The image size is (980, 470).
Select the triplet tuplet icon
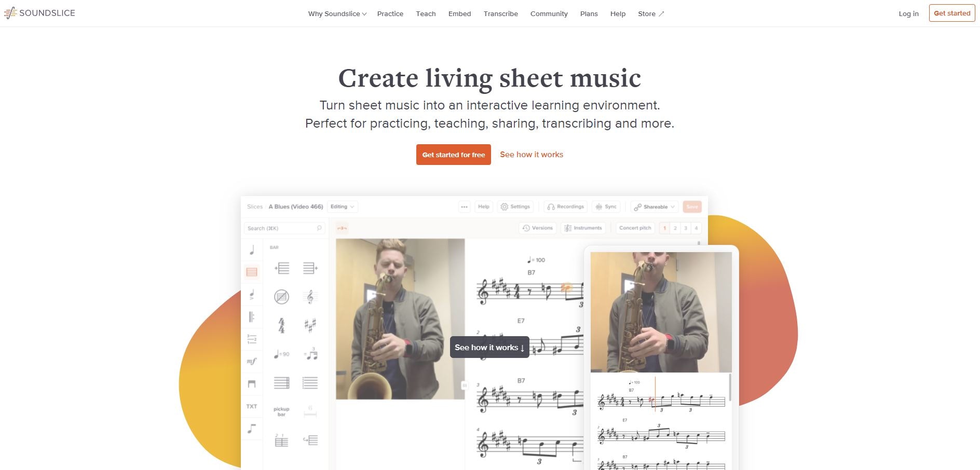tap(310, 354)
